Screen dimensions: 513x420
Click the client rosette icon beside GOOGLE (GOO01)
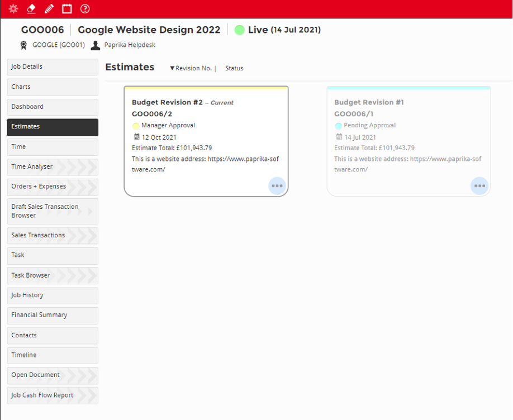pos(23,45)
